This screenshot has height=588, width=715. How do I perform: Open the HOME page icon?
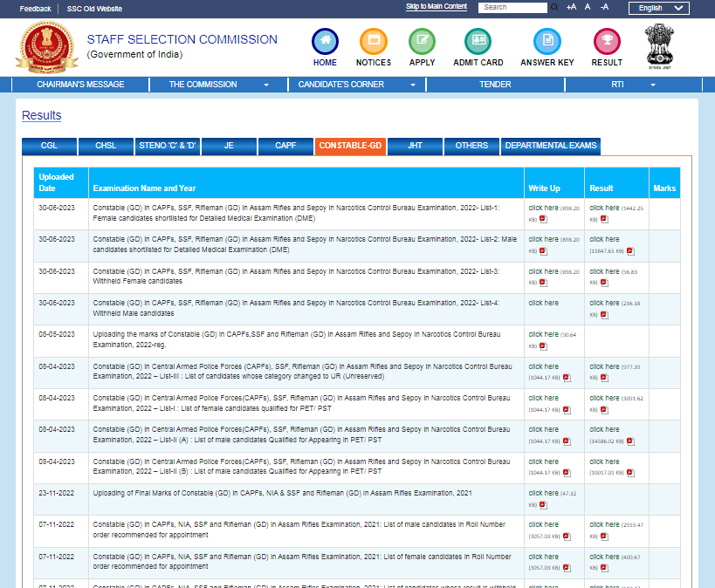tap(325, 40)
